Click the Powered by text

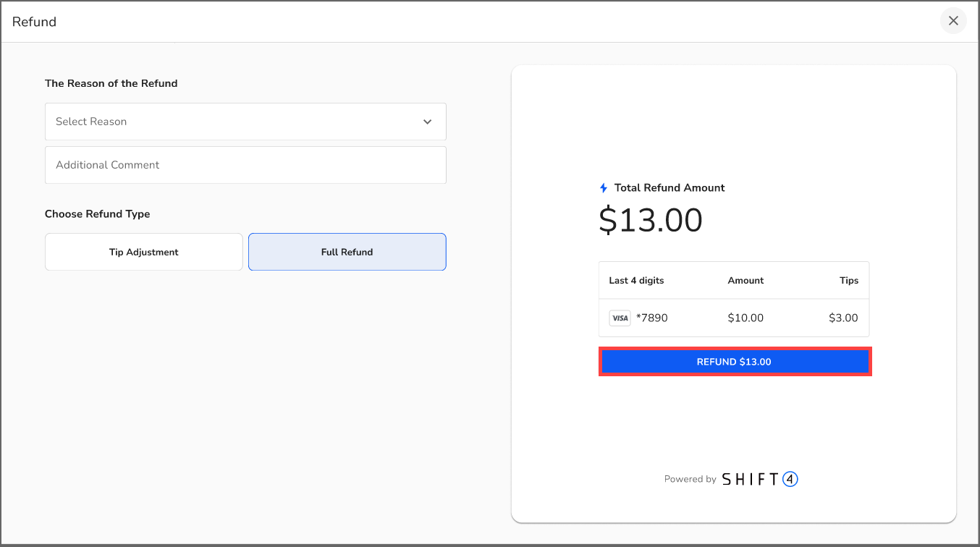[x=690, y=479]
